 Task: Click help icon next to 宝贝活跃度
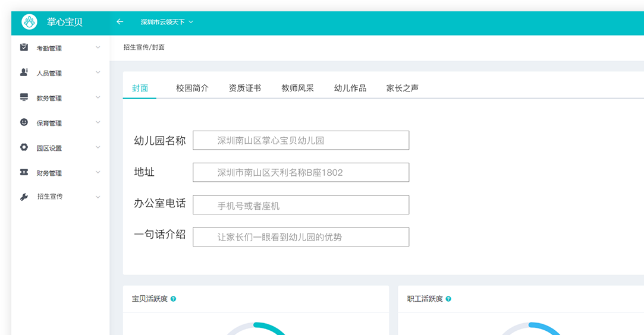click(173, 299)
